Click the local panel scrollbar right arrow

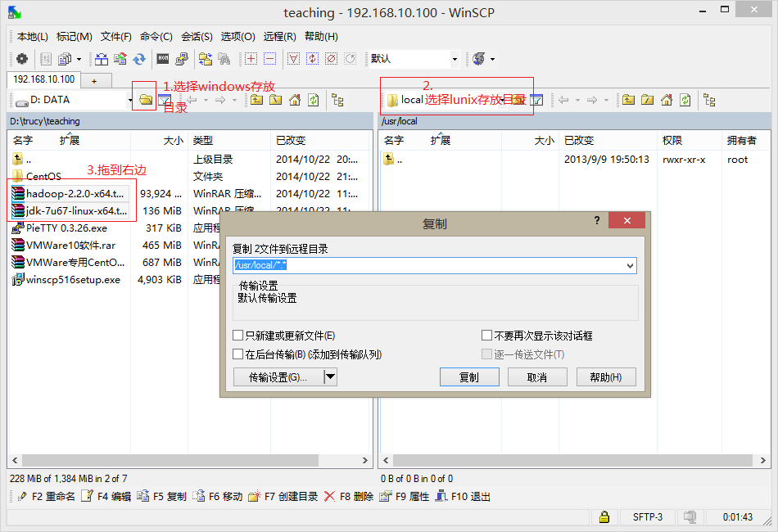364,460
